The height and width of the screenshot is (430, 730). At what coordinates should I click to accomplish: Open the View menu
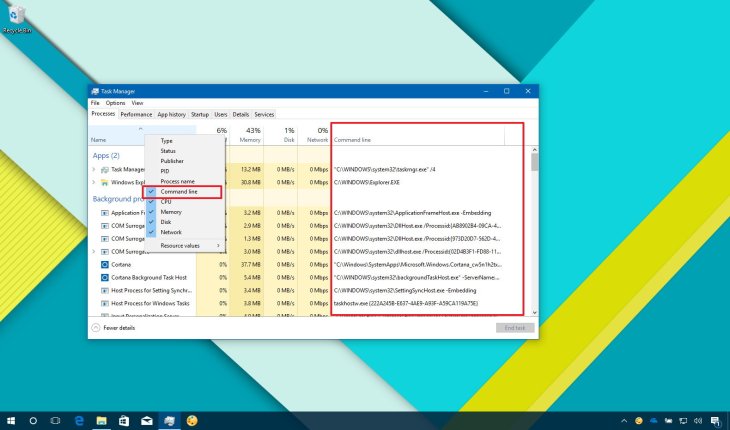click(x=137, y=103)
